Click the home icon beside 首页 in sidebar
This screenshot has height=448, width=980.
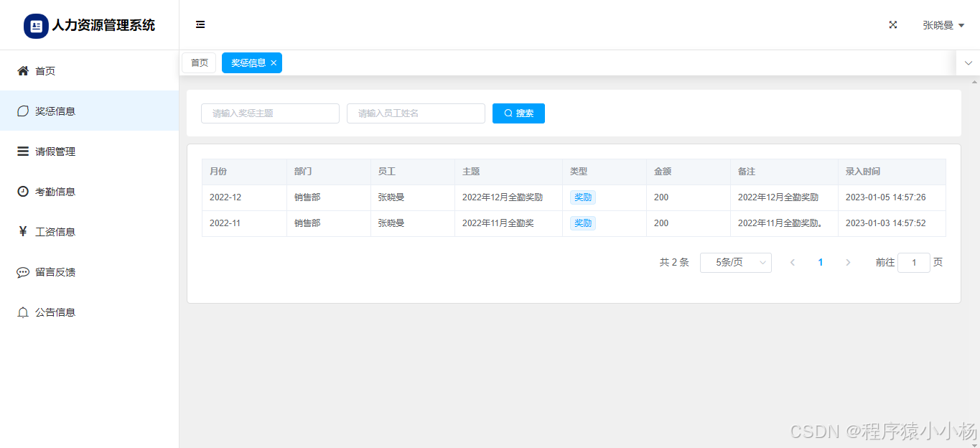pyautogui.click(x=23, y=70)
